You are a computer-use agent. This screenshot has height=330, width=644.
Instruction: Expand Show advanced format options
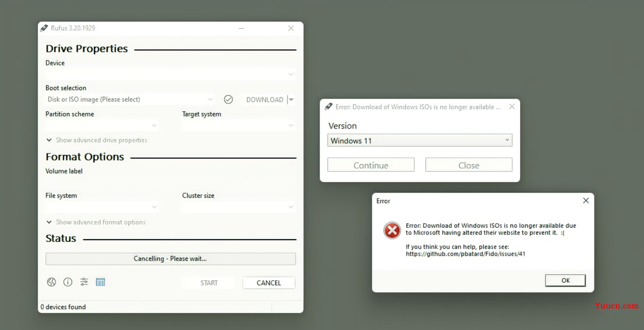[96, 222]
